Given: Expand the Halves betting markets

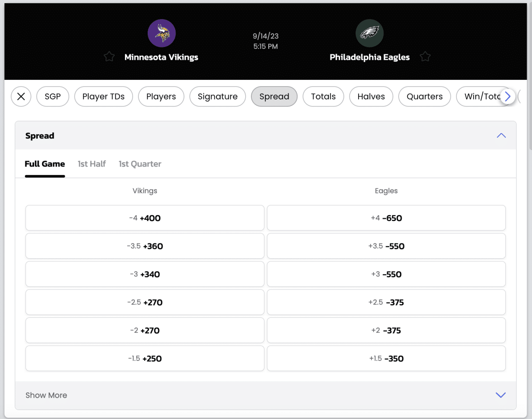Looking at the screenshot, I should pyautogui.click(x=371, y=96).
